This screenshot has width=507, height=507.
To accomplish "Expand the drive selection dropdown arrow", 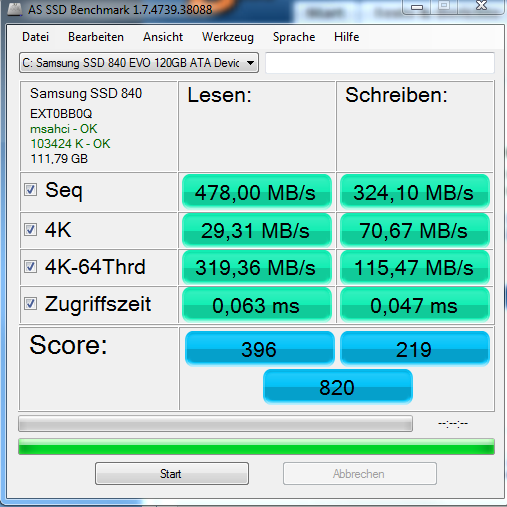I will point(250,63).
